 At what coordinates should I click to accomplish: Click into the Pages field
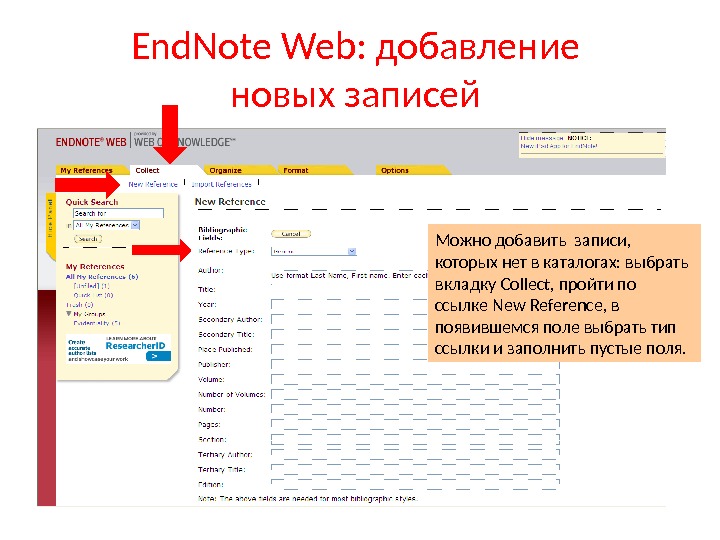pos(415,424)
